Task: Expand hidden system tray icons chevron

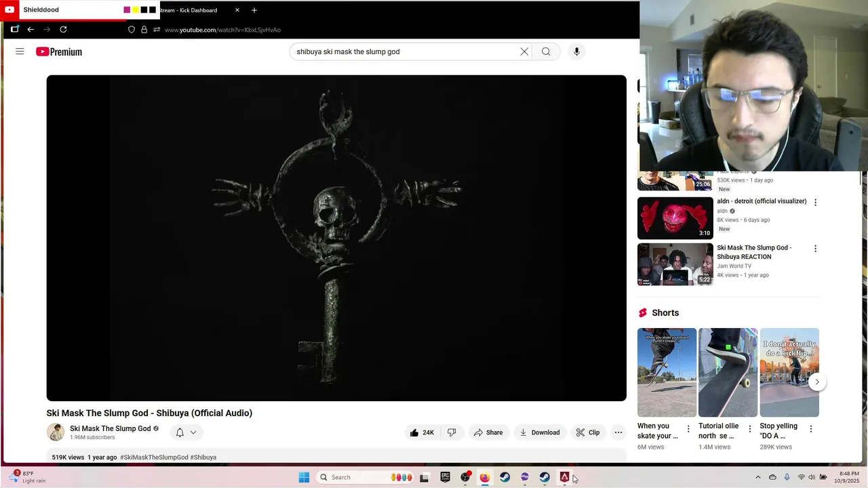Action: (758, 477)
